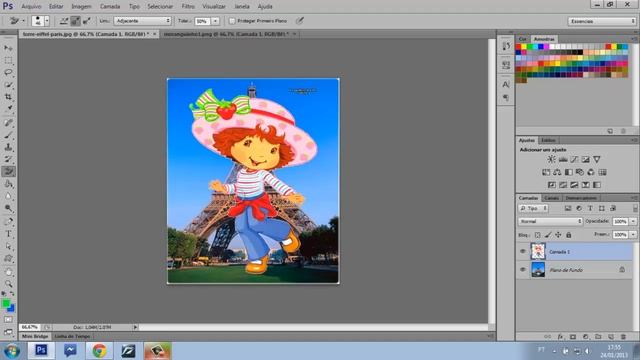Switch to the Estilos tab
The height and width of the screenshot is (360, 640).
click(x=548, y=140)
